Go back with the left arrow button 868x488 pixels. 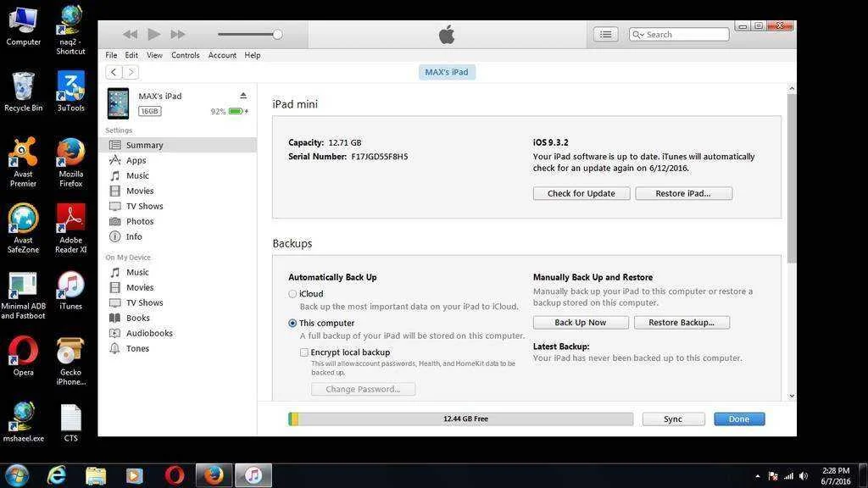pyautogui.click(x=114, y=72)
